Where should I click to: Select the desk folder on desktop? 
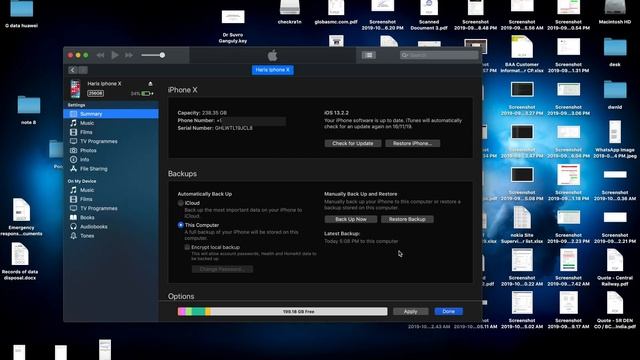(x=615, y=52)
